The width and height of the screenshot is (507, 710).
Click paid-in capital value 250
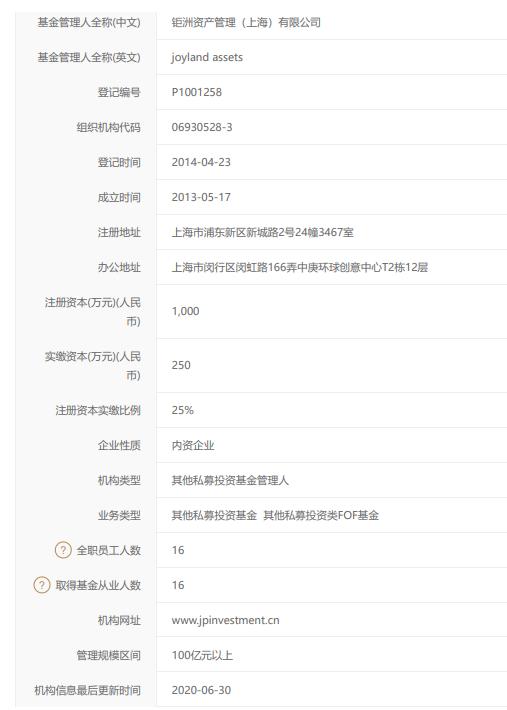pyautogui.click(x=181, y=365)
